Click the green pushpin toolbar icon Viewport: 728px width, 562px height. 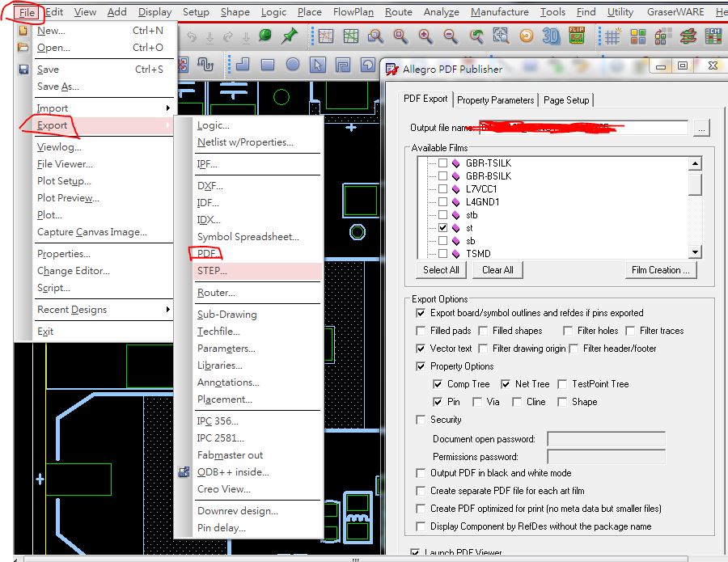tap(289, 36)
